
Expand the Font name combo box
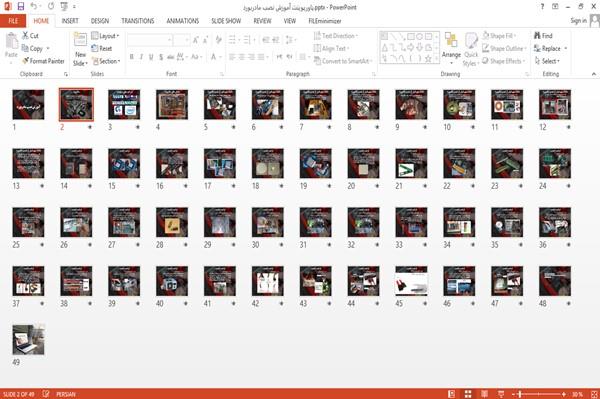click(169, 40)
